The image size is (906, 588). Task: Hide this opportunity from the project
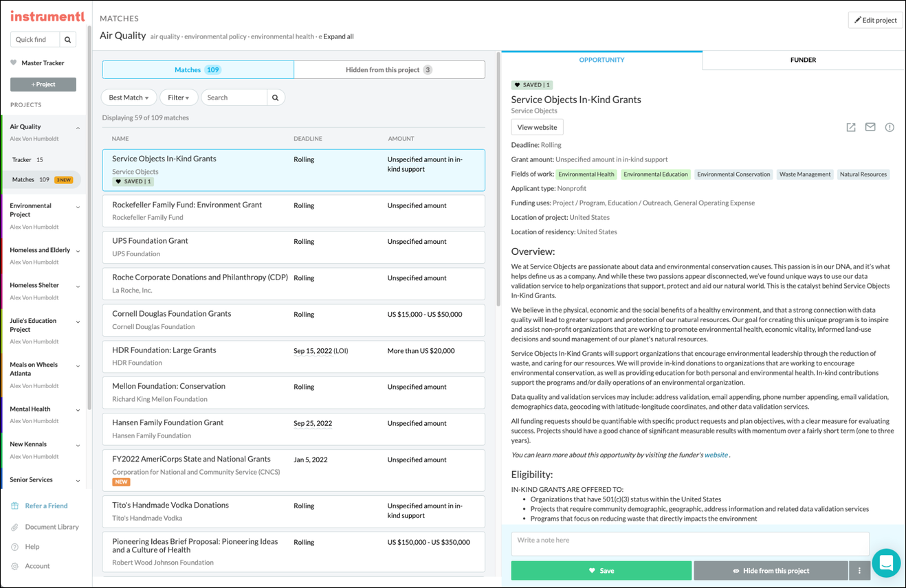tap(771, 570)
